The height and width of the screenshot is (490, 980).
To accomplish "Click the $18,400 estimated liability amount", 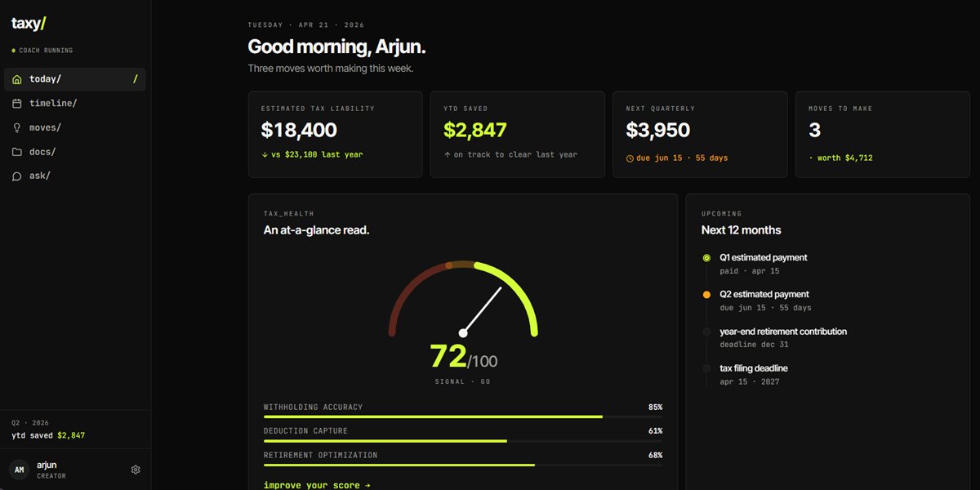I will pyautogui.click(x=299, y=130).
